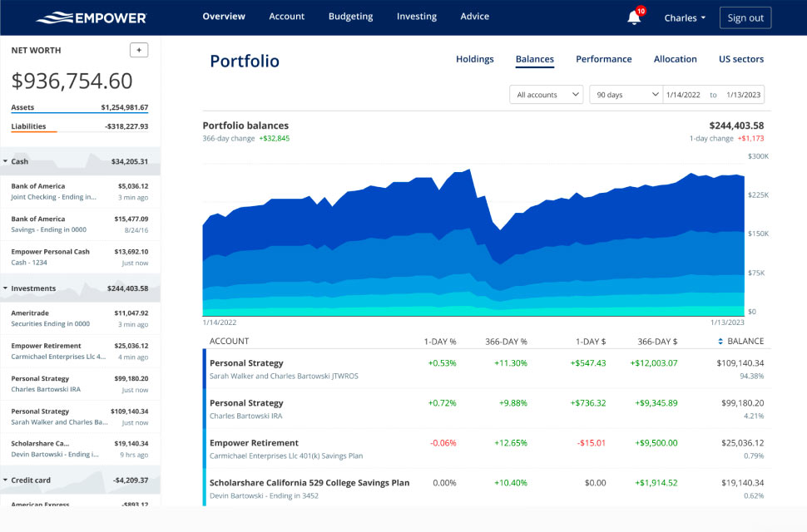Open the Budgeting menu
Viewport: 807px width, 532px height.
coord(350,16)
